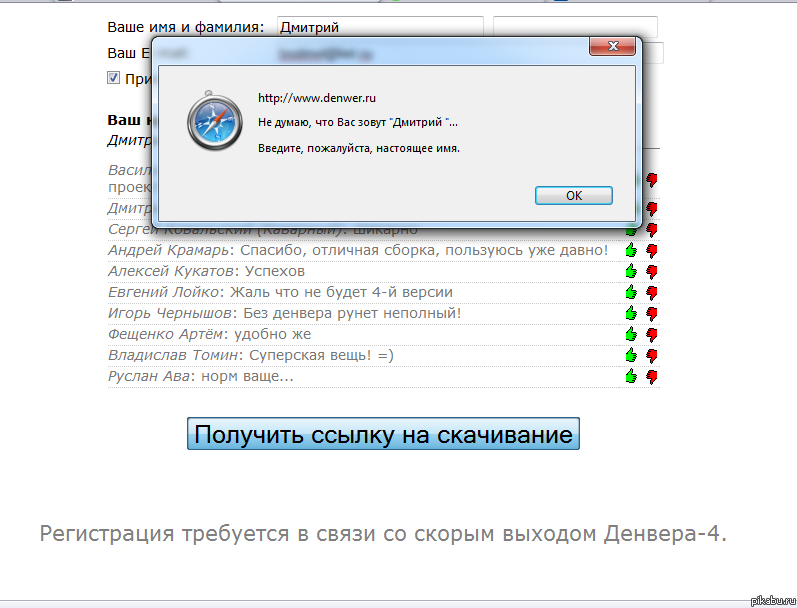This screenshot has width=797, height=608.
Task: Upvote Руслан Ава's comment
Action: (x=631, y=376)
